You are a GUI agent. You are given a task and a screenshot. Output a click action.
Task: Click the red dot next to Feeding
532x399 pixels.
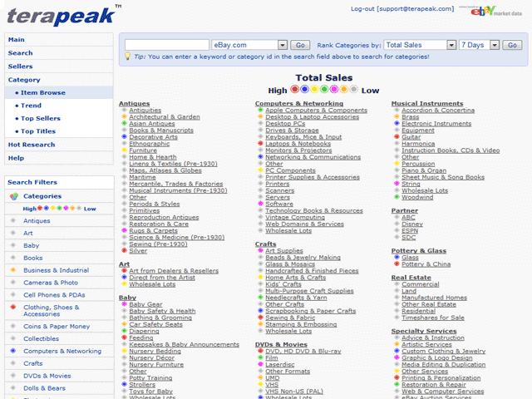[x=124, y=337]
